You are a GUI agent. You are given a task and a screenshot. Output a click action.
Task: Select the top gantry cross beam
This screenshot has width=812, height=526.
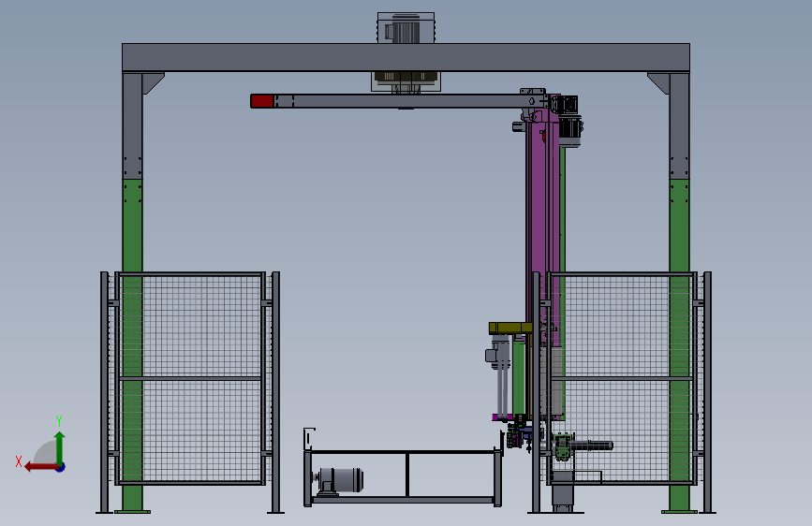pyautogui.click(x=406, y=57)
